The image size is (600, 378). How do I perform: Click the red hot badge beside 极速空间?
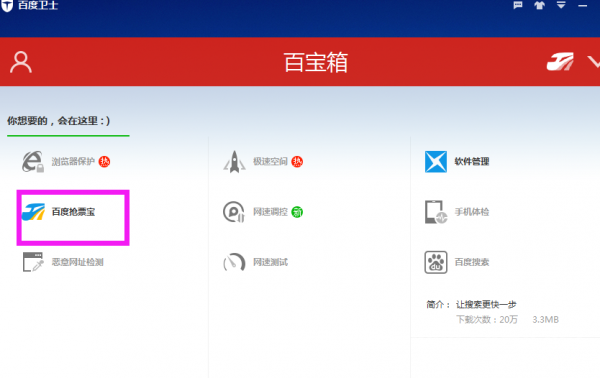click(x=297, y=161)
